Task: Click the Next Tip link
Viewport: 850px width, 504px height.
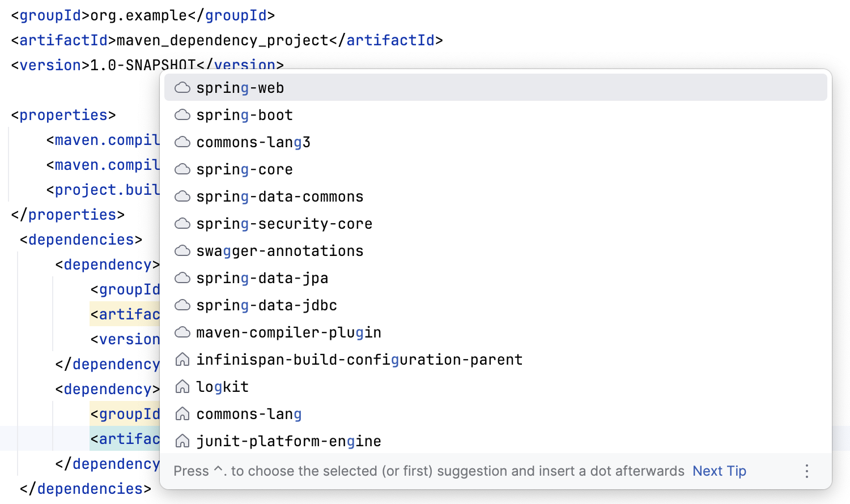Action: pos(719,471)
